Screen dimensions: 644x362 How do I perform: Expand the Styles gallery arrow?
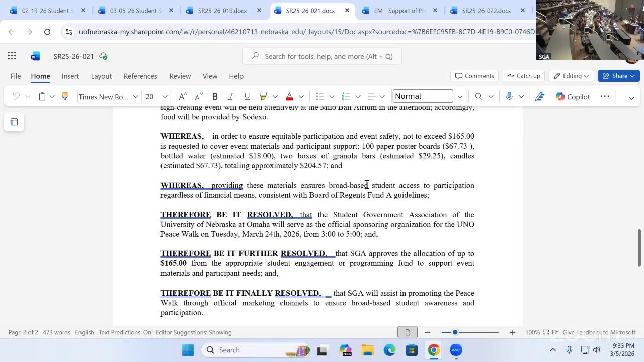click(x=460, y=97)
